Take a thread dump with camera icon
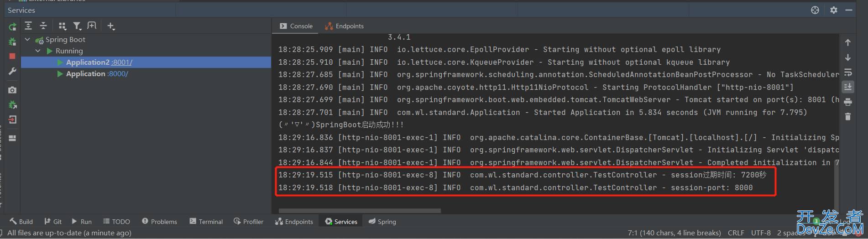Viewport: 868px width, 239px height. pyautogui.click(x=12, y=90)
